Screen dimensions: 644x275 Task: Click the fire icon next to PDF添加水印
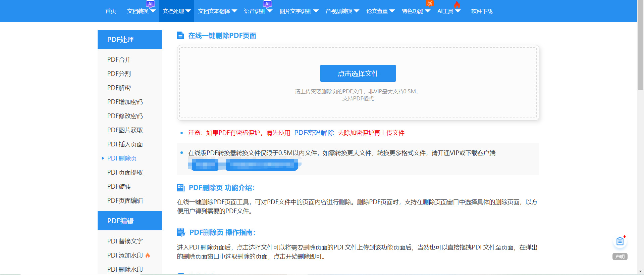(x=148, y=255)
